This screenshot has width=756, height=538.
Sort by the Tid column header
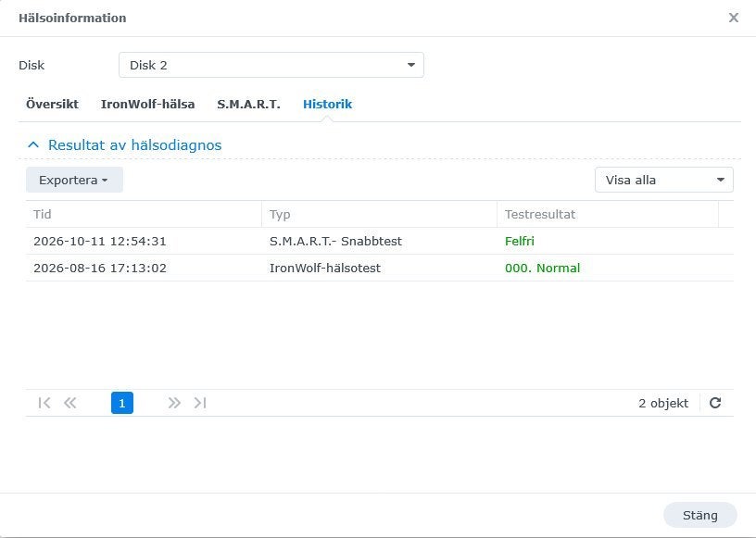(144, 214)
